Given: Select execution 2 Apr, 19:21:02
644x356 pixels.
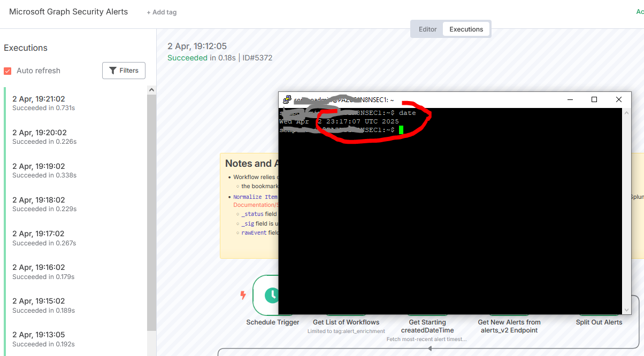Looking at the screenshot, I should [x=75, y=103].
